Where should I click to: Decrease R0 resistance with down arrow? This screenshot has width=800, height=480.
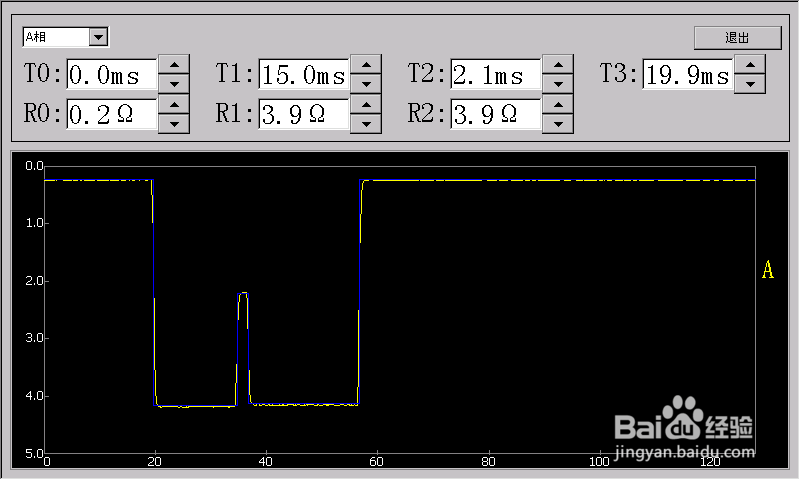pos(174,124)
